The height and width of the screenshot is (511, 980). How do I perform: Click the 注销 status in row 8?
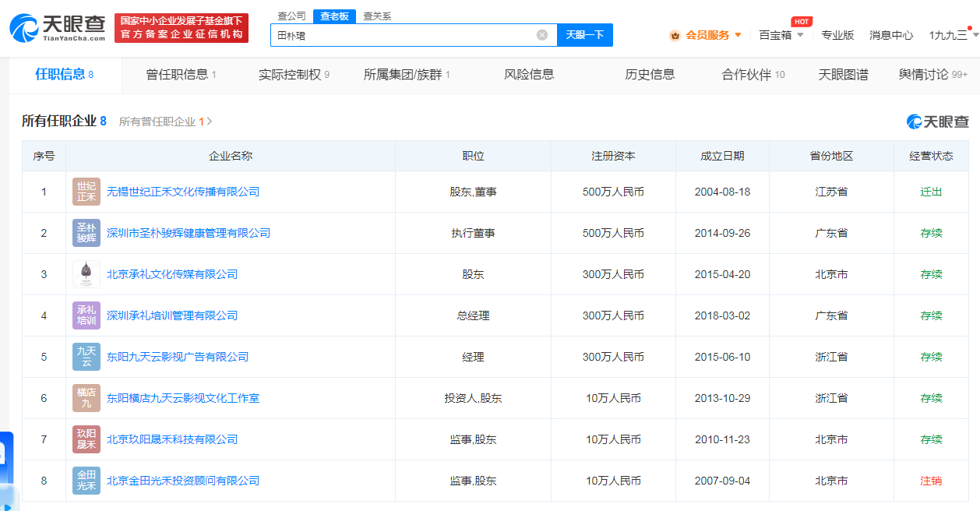931,481
